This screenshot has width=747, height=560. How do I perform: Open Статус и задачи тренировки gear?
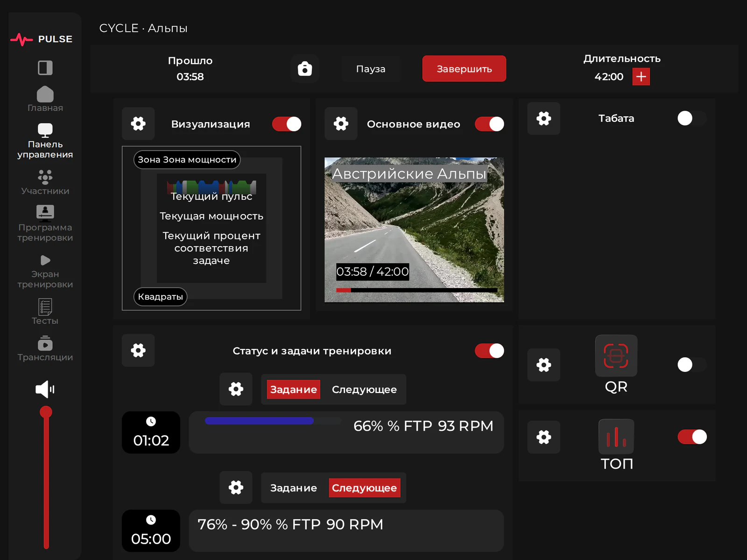click(138, 350)
